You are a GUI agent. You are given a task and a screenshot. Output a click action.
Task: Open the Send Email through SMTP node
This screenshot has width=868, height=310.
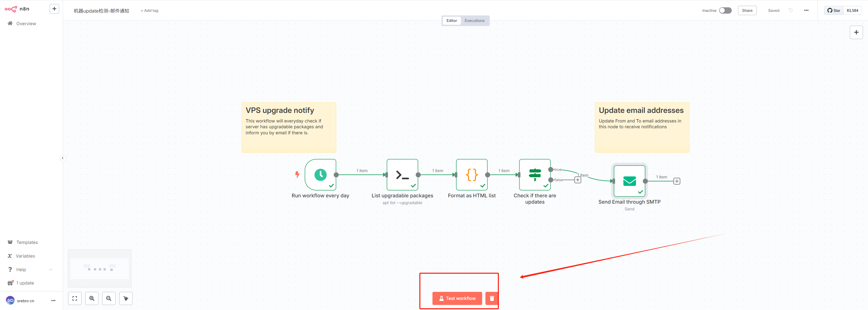(x=629, y=181)
